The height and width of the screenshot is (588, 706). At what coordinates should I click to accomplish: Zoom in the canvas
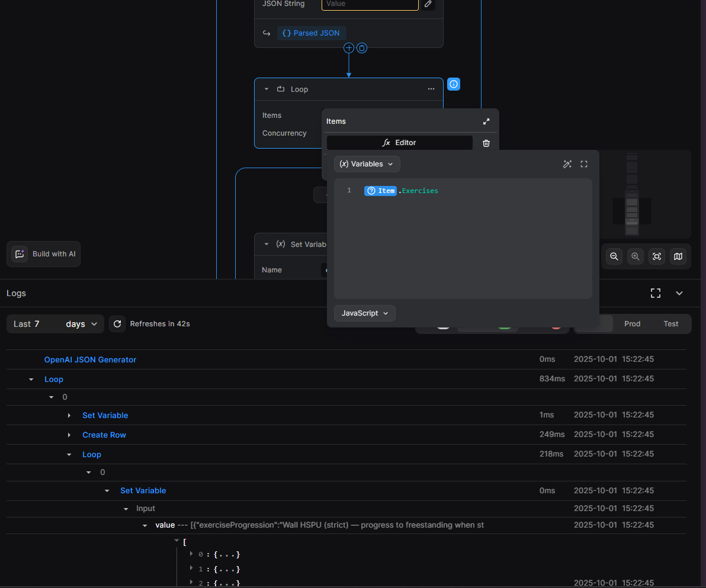[x=636, y=256]
